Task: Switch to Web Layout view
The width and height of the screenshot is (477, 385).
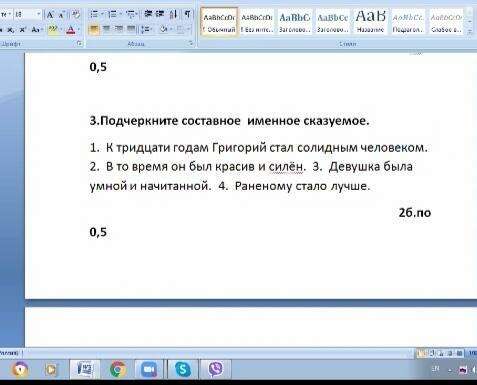Action: (x=441, y=353)
